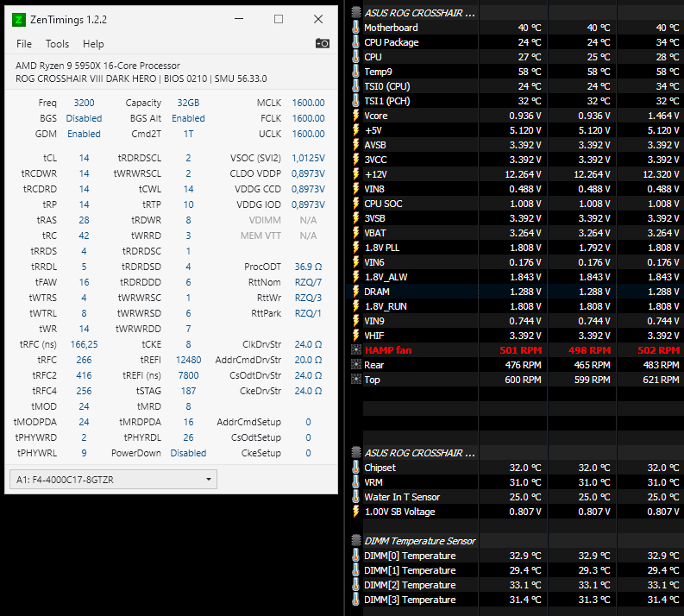Click the fan icon beside Top
The height and width of the screenshot is (616, 684).
(356, 380)
